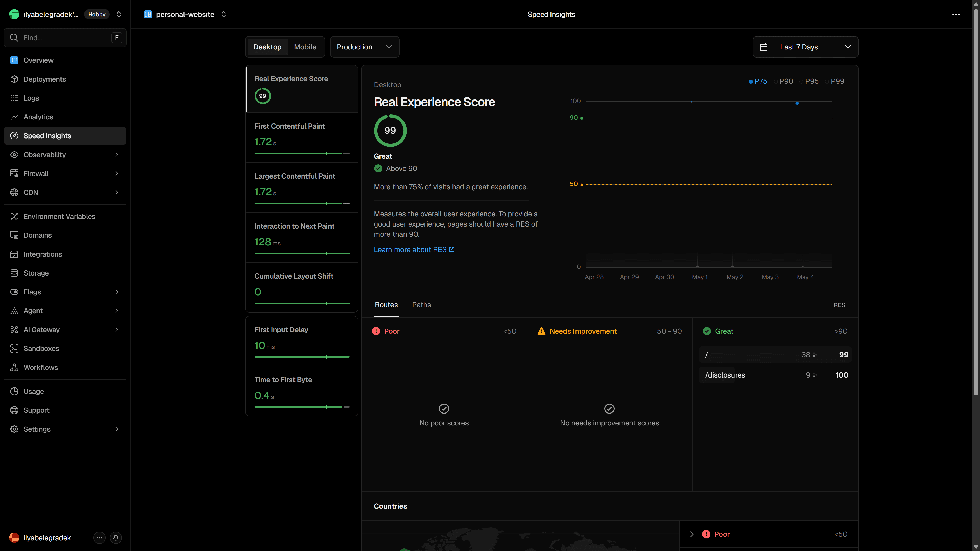Switch to the Mobile device toggle
This screenshot has height=551, width=980.
[x=305, y=47]
